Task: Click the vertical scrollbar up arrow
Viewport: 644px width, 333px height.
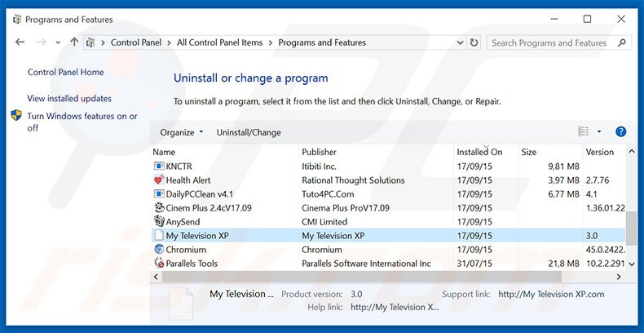Action: pos(631,152)
